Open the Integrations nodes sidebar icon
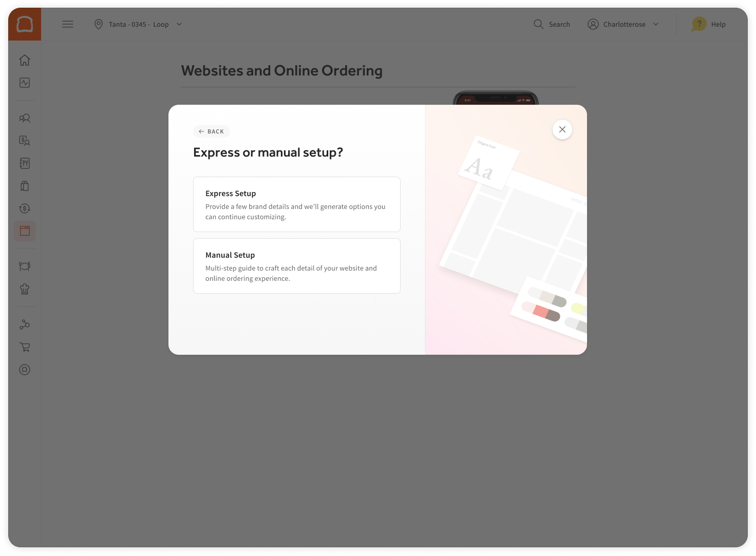Image resolution: width=756 pixels, height=556 pixels. point(25,324)
